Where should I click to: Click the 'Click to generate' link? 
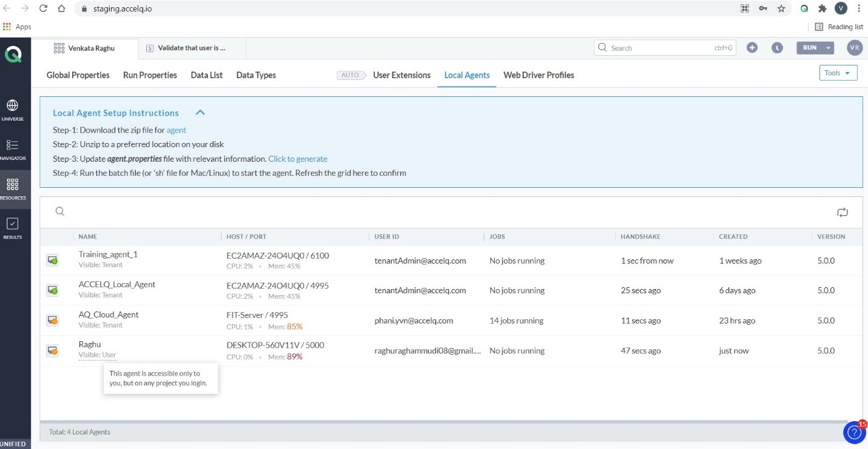pyautogui.click(x=298, y=159)
